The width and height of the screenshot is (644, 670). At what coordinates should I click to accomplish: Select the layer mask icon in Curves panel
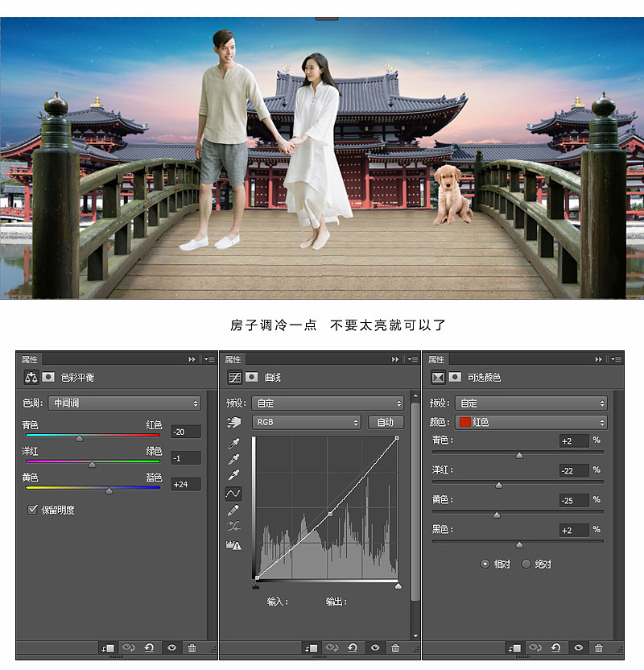(251, 377)
